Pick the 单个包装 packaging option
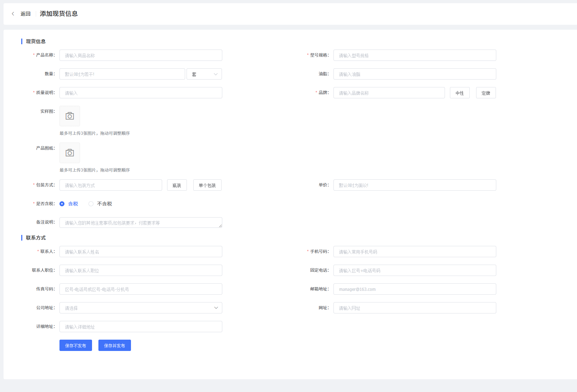Screen dimensions: 577x392 pos(207,185)
